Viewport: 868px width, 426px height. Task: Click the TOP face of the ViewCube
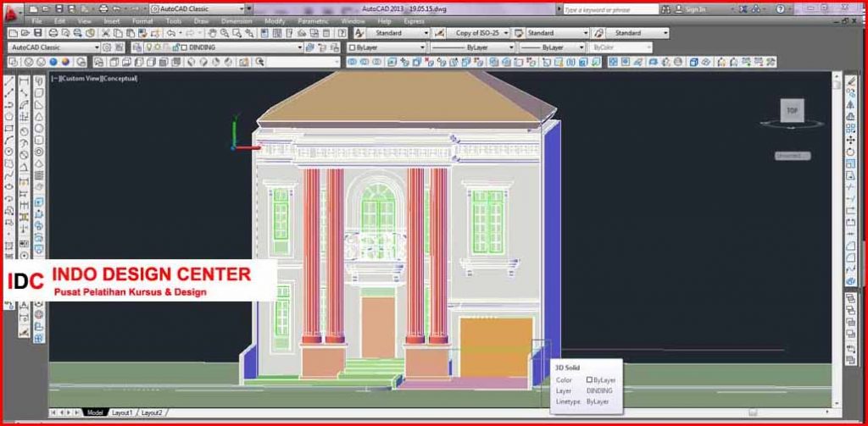pos(793,111)
